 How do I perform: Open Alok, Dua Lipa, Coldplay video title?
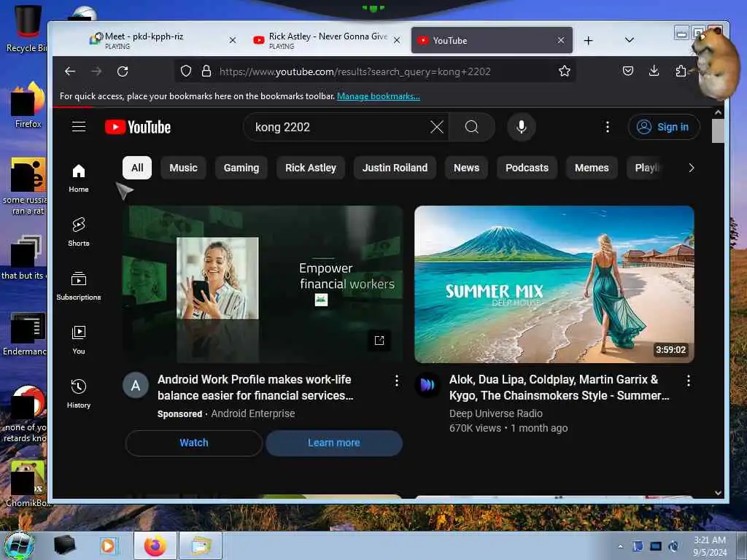point(559,388)
